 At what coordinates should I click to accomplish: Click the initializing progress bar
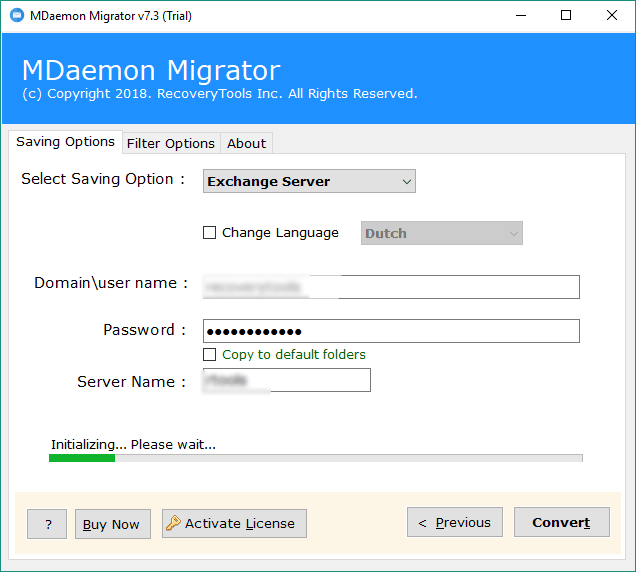coord(316,458)
